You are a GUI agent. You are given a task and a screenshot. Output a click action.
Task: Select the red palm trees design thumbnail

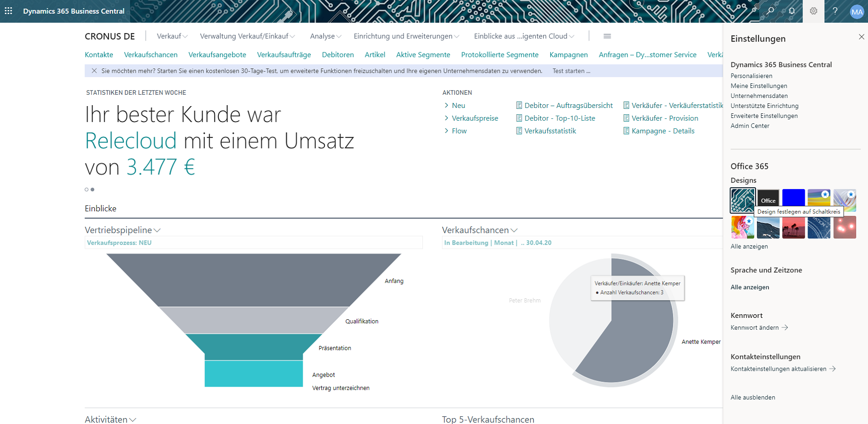point(794,227)
